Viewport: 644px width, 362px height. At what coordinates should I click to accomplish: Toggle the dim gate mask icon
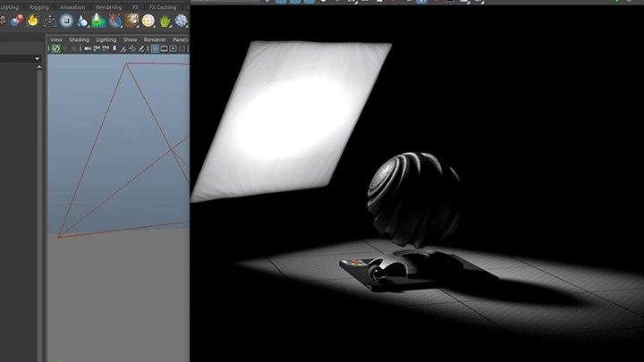click(182, 49)
